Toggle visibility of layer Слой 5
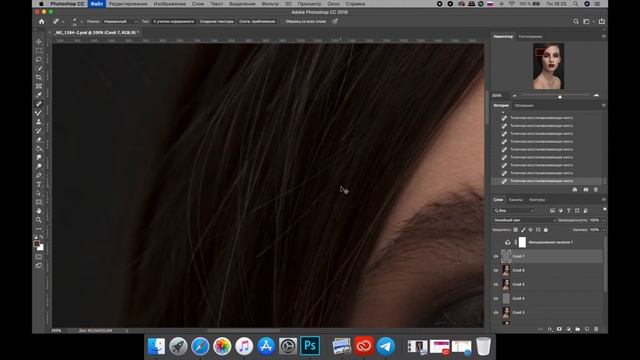The image size is (640, 360). (496, 284)
